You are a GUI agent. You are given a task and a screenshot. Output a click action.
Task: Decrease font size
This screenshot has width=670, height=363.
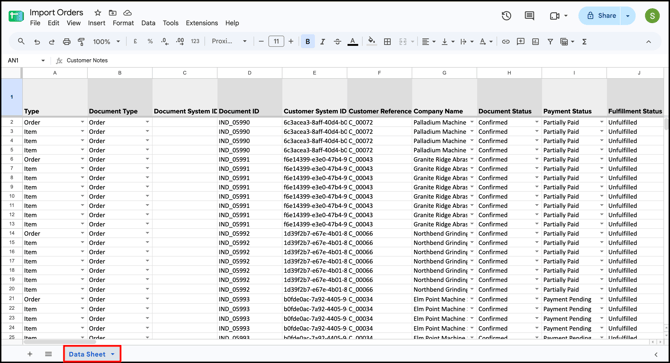261,41
